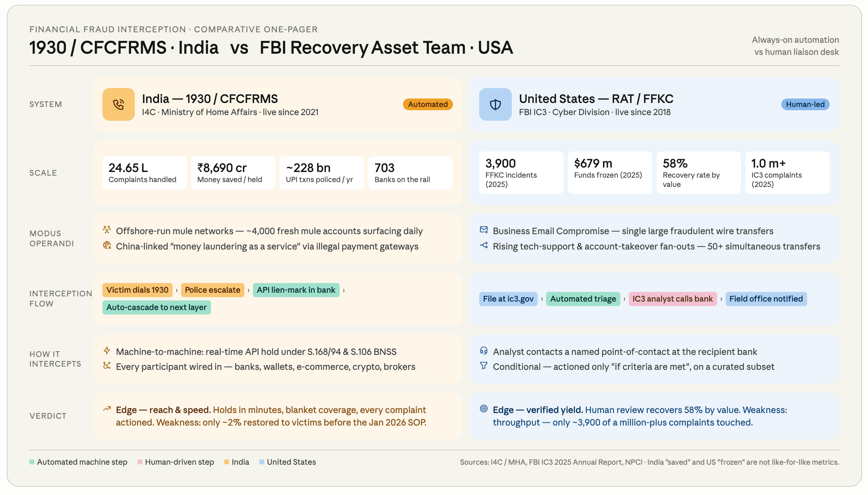
Task: Click the globe icon beside China-linked money laundering
Action: (x=107, y=245)
